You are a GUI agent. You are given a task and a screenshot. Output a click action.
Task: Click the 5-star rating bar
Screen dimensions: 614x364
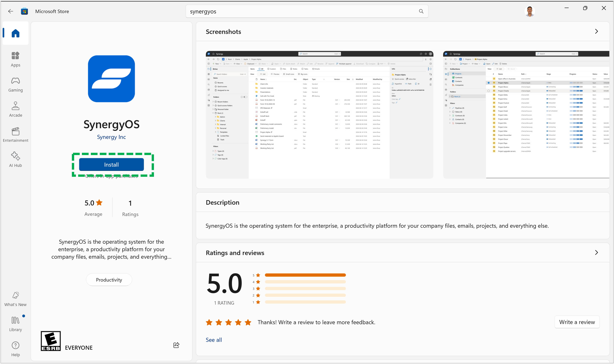305,275
